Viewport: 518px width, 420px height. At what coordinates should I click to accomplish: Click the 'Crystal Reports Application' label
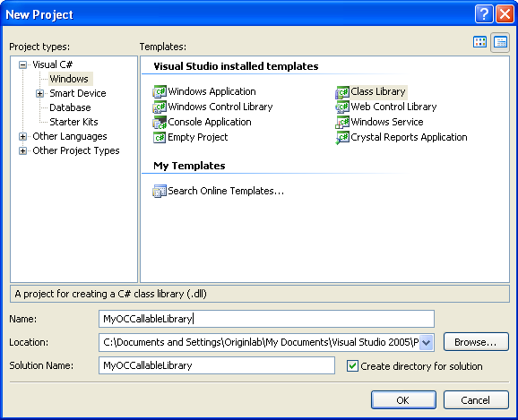pos(409,137)
